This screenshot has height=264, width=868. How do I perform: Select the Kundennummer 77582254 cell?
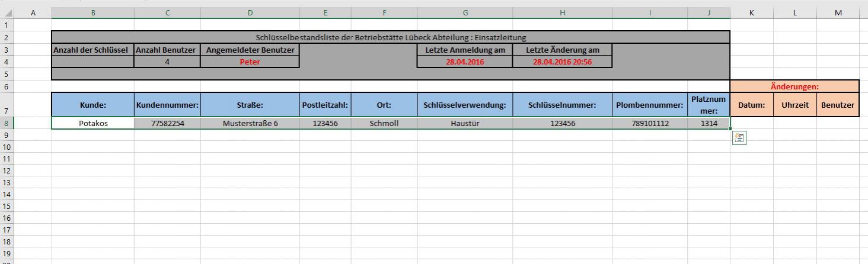167,123
